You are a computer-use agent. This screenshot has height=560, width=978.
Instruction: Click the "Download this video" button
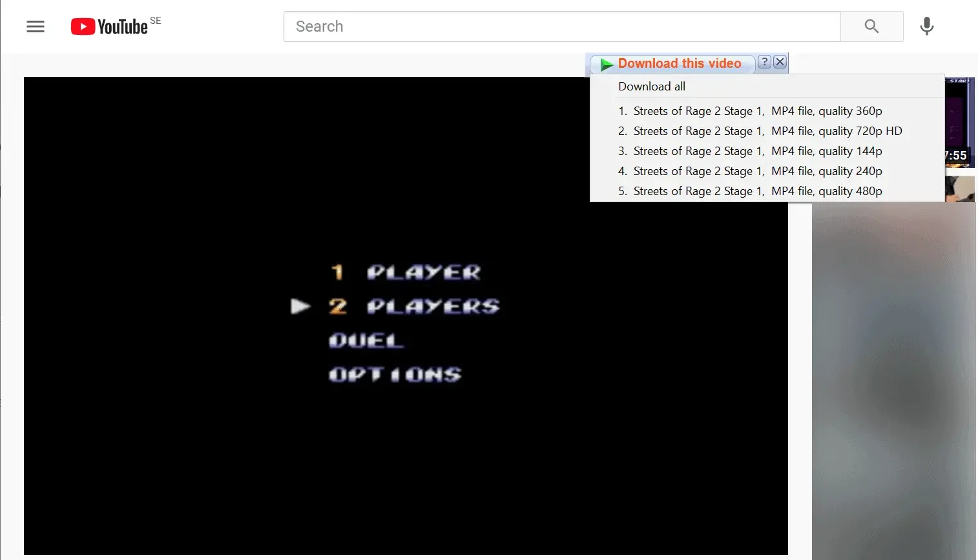(x=680, y=63)
